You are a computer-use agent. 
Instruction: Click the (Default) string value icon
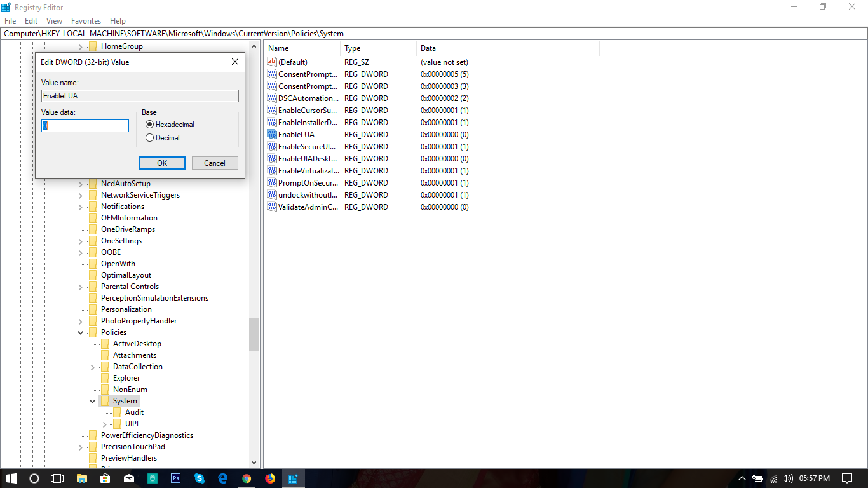(x=273, y=62)
